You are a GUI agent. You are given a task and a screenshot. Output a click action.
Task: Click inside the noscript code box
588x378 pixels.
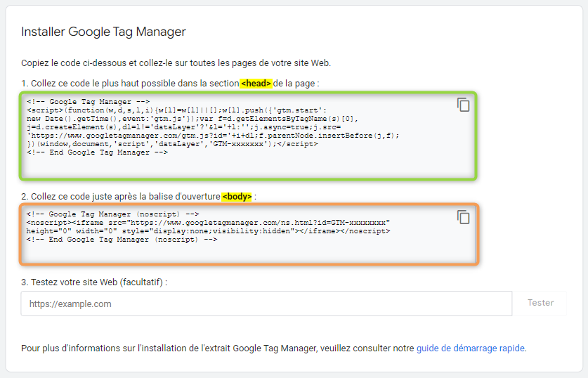point(249,235)
